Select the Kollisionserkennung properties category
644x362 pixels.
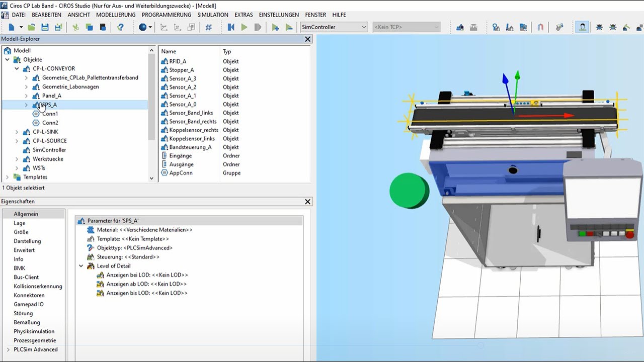click(x=38, y=286)
